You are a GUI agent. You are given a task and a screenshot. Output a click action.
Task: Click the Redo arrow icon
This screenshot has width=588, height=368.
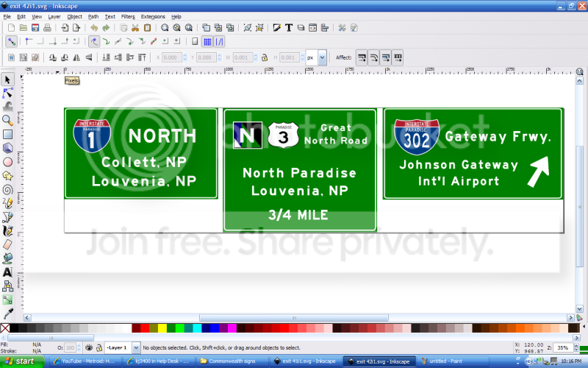106,28
